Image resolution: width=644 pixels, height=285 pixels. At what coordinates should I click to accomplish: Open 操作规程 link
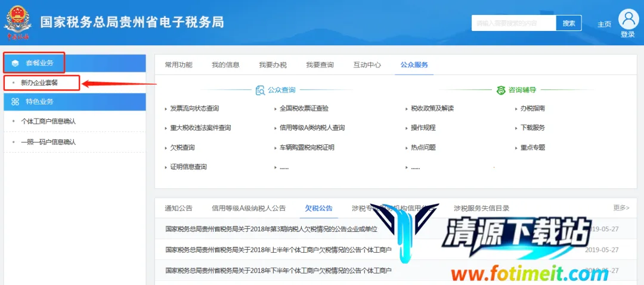(x=423, y=128)
